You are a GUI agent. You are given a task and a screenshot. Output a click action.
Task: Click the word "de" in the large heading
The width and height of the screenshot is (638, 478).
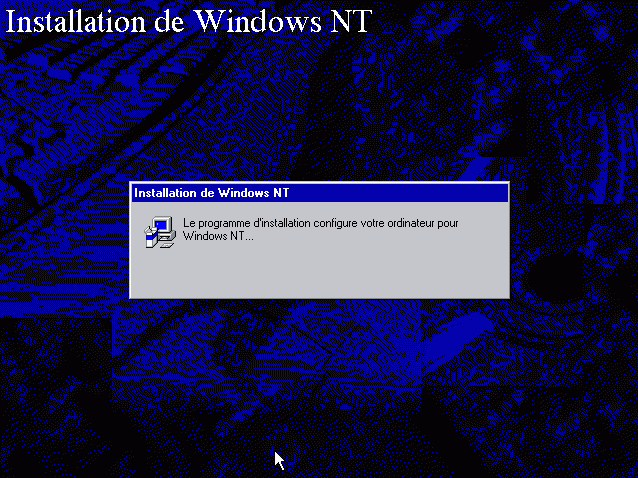point(169,21)
